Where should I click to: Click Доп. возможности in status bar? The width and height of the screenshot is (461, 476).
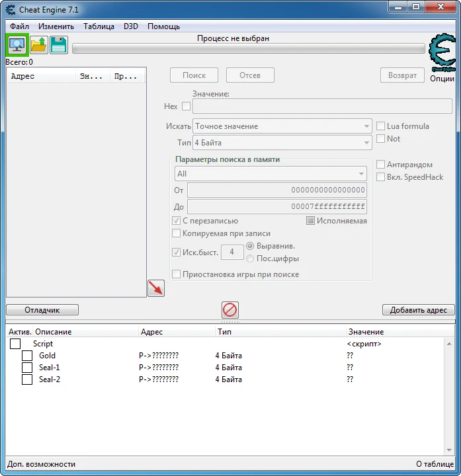pos(41,464)
